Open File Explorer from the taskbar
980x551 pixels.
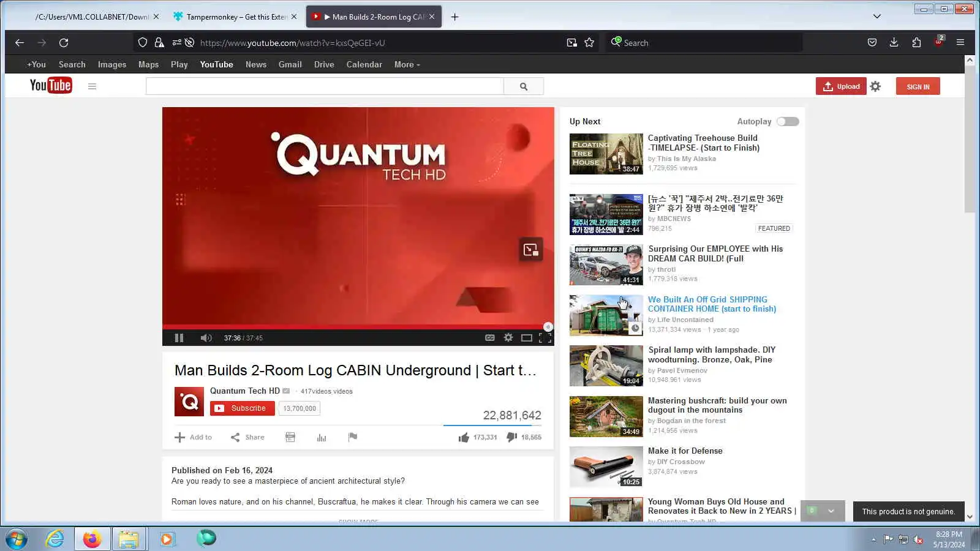pyautogui.click(x=129, y=539)
